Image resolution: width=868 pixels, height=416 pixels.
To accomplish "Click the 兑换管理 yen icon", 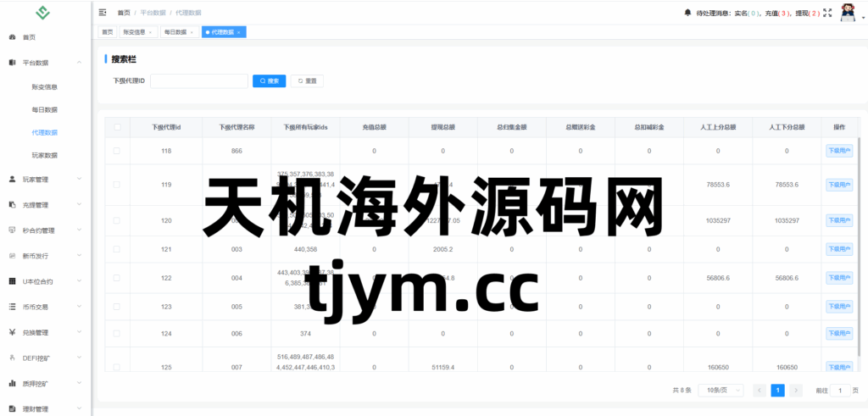I will coord(12,332).
